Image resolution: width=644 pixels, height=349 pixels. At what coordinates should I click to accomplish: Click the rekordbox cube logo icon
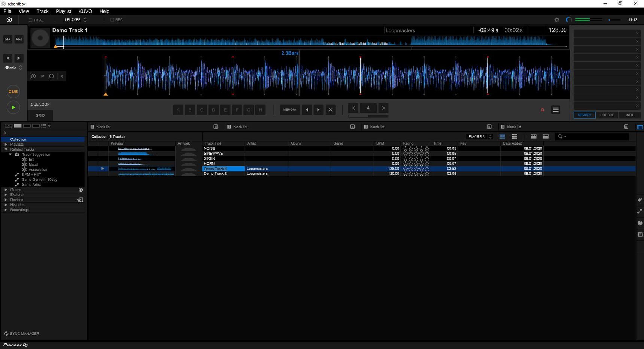tap(9, 20)
